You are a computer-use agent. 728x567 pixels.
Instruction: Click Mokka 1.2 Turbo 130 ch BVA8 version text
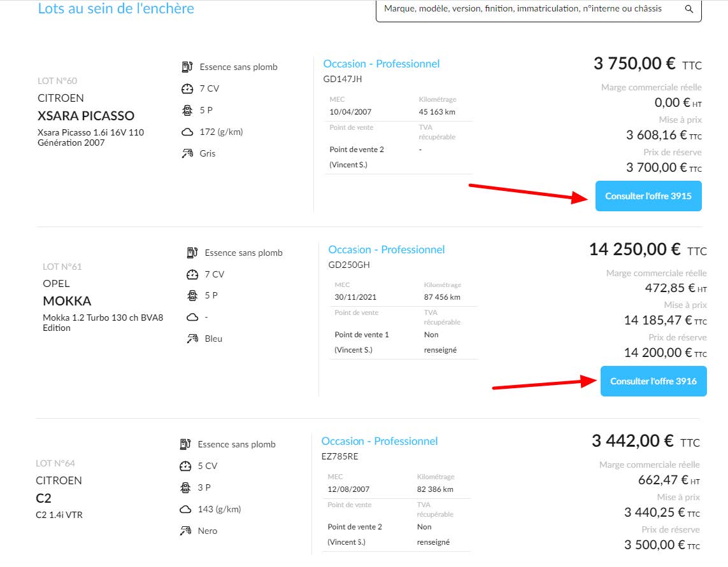point(103,318)
